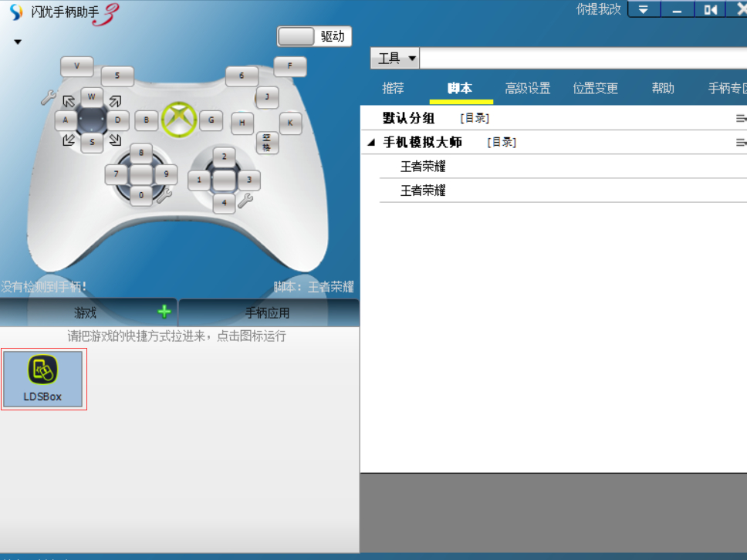Click the down-right diagonal arrow on the D-pad
Screen dimensions: 747x560
point(115,140)
